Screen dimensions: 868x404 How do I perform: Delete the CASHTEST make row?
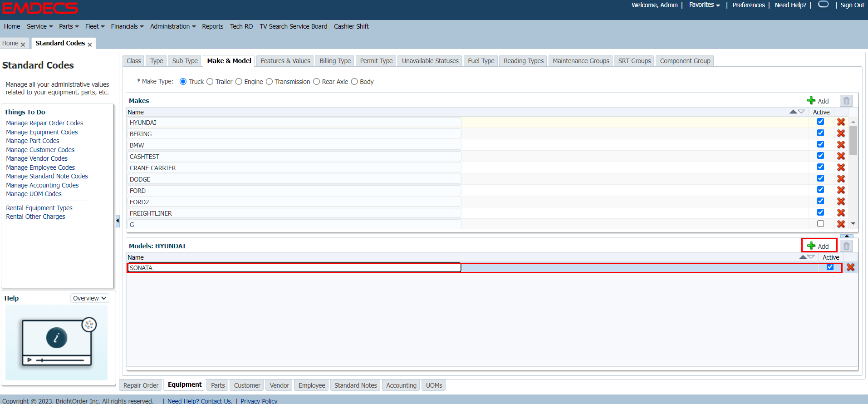point(841,156)
